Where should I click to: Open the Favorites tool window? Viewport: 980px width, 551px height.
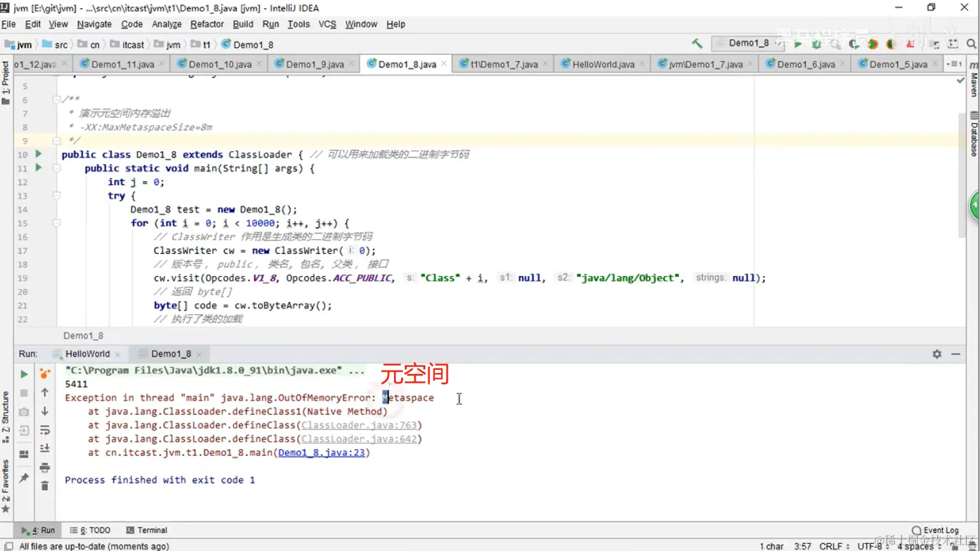pyautogui.click(x=6, y=486)
